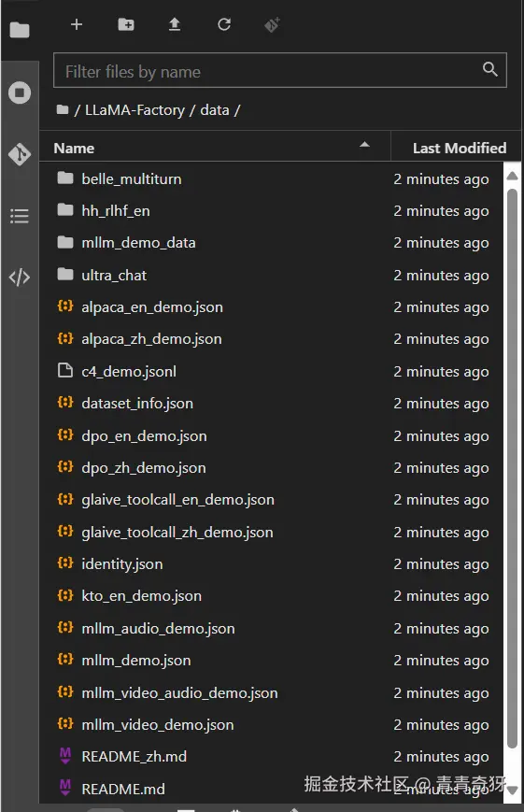Open the File Browser sidebar tab

(x=20, y=30)
